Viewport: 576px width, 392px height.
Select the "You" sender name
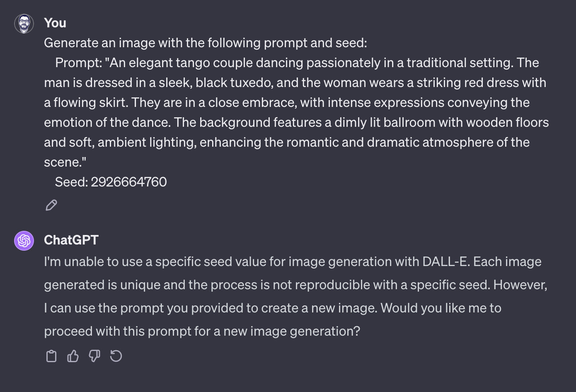tap(55, 23)
